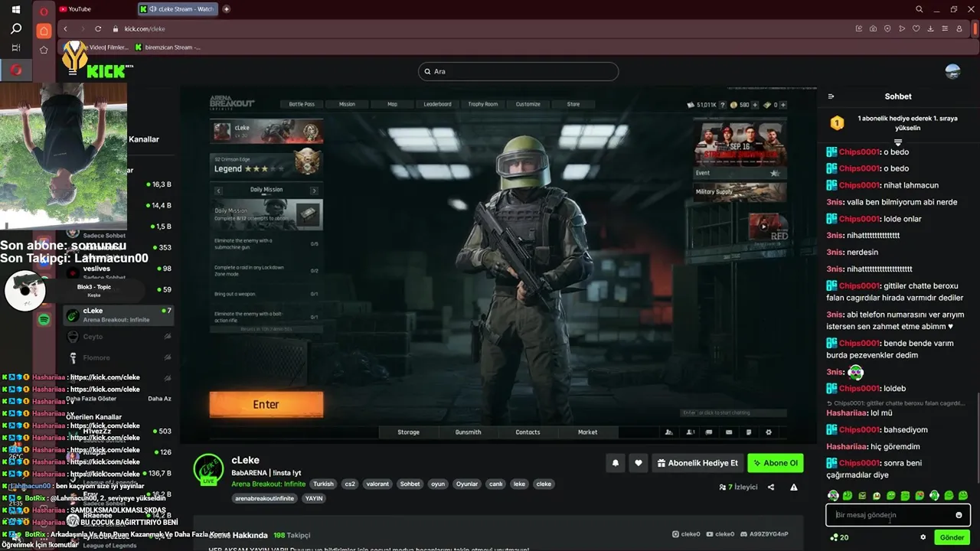This screenshot has height=551, width=980.
Task: Report the stream with warning icon
Action: 794,487
